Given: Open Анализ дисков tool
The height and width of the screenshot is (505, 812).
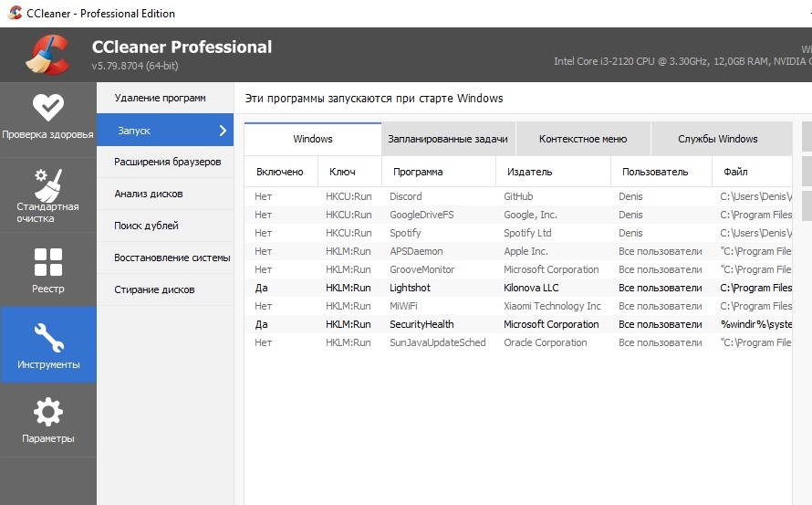Looking at the screenshot, I should tap(165, 194).
